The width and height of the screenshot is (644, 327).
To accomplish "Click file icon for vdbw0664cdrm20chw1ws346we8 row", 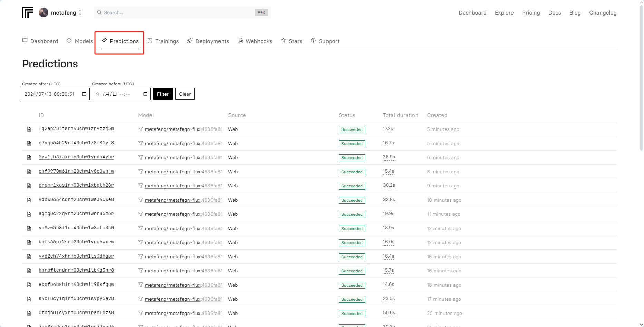I will click(29, 200).
